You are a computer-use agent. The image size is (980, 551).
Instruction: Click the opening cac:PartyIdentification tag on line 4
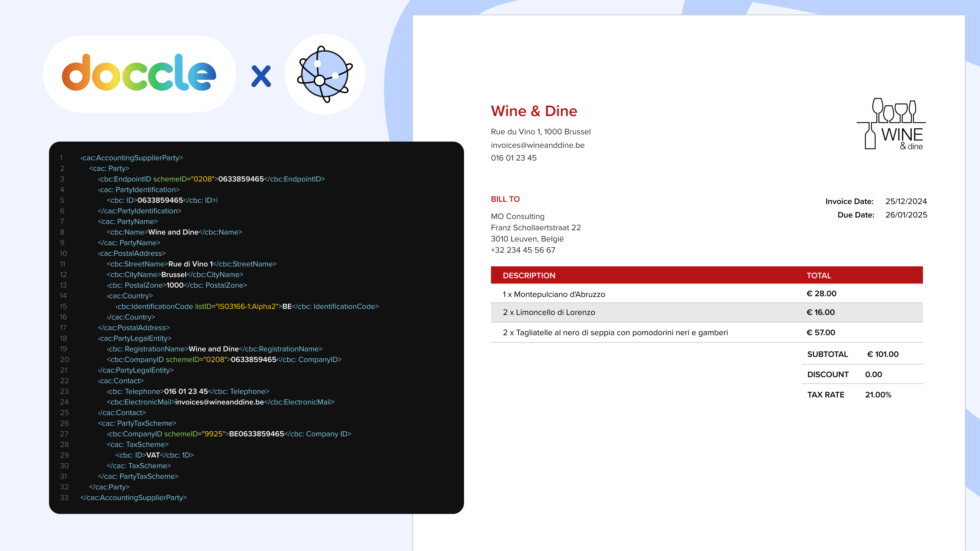(x=138, y=189)
